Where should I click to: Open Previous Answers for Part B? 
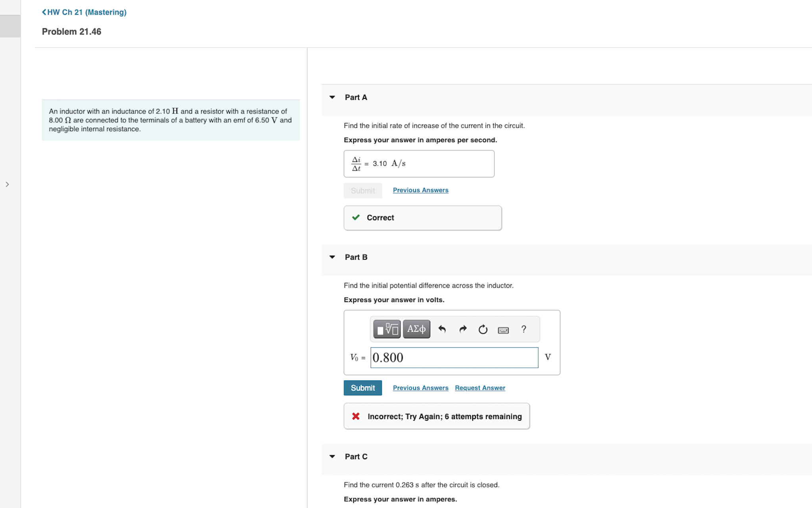420,388
